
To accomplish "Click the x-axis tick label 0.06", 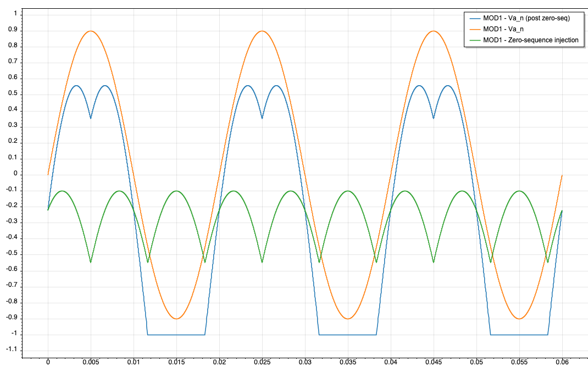I will pyautogui.click(x=562, y=363).
